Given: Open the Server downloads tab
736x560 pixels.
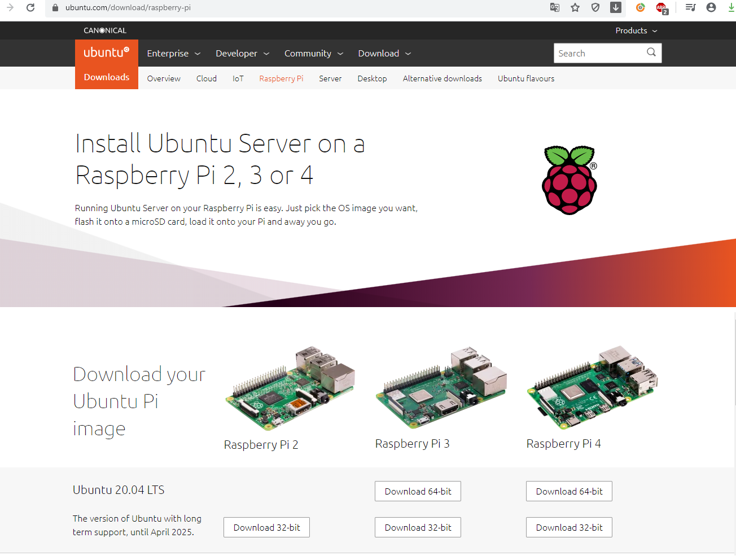Looking at the screenshot, I should [x=330, y=78].
